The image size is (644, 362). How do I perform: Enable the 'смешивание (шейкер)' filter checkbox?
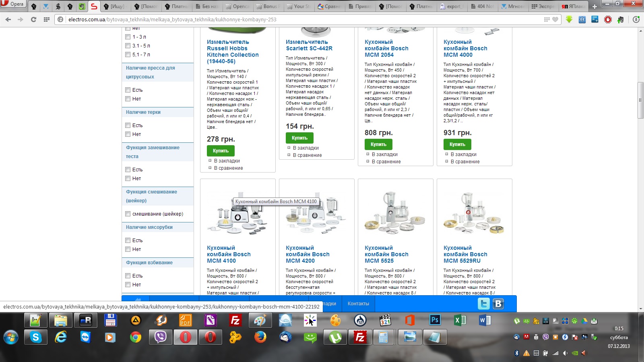(128, 214)
